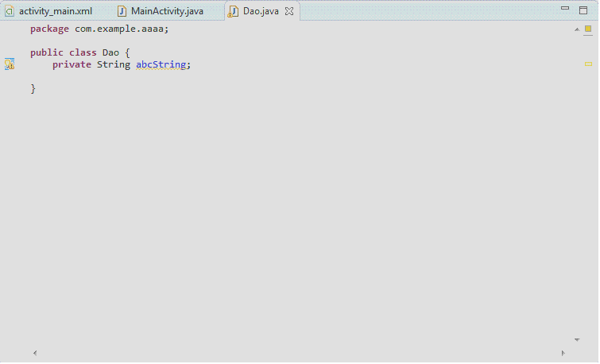Image resolution: width=600 pixels, height=364 pixels.
Task: Click the vertical scrollbar up arrow
Action: click(x=577, y=29)
